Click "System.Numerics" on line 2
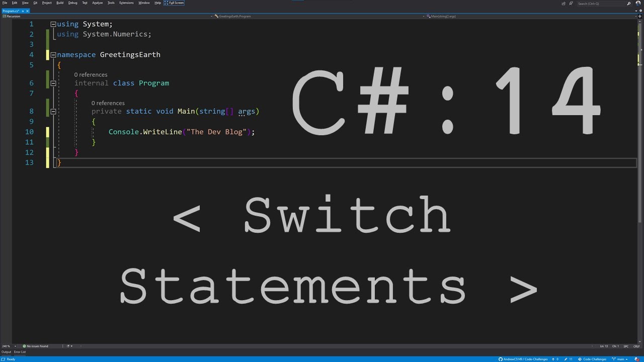Viewport: 644px width, 362px height. [x=115, y=34]
